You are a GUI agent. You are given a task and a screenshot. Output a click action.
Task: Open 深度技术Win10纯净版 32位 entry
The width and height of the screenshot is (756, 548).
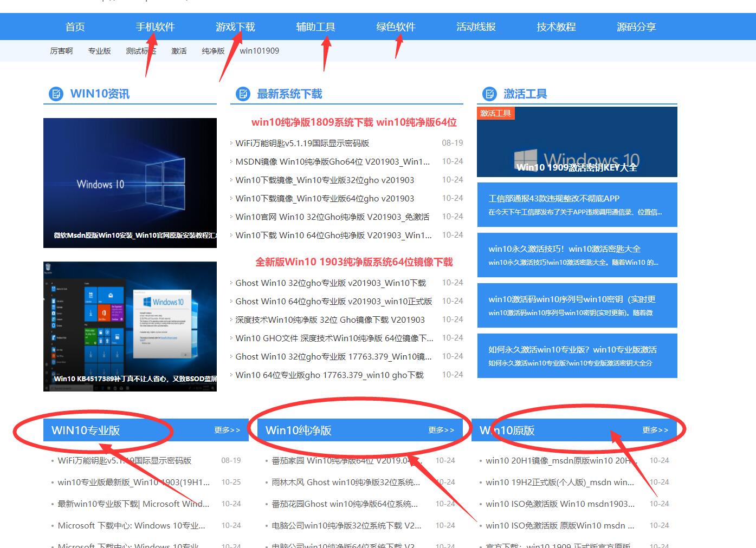pyautogui.click(x=330, y=319)
